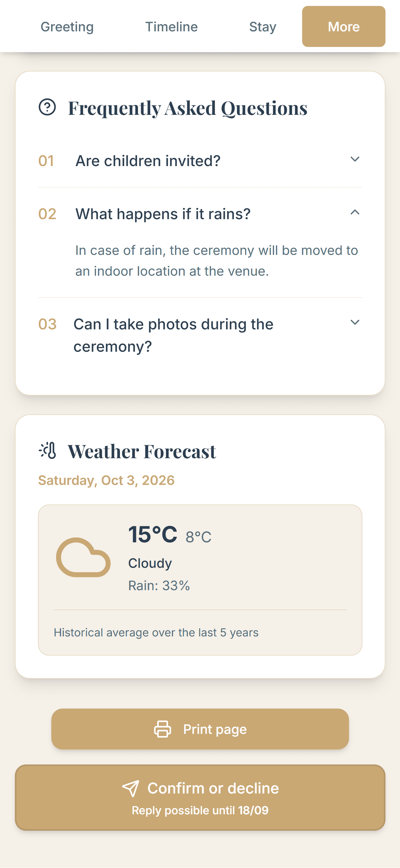Expand the chevron for Are children invited
400x868 pixels.
355,159
